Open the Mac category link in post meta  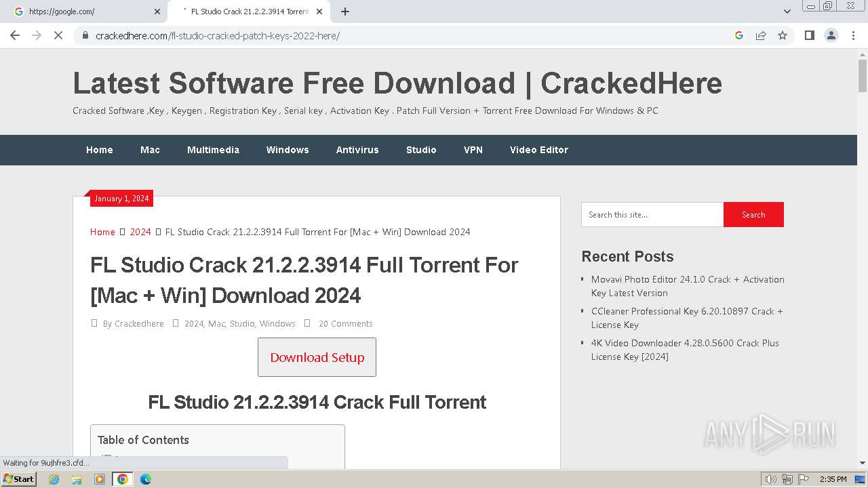tap(216, 324)
